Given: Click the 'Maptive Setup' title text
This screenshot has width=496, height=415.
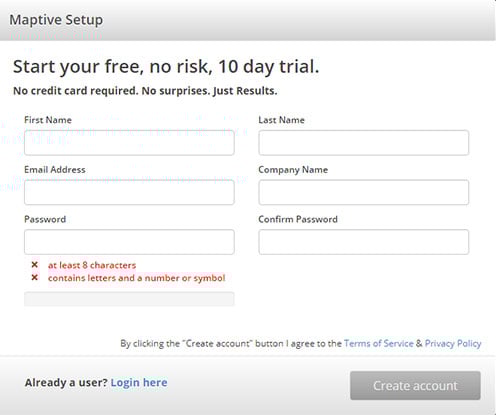Looking at the screenshot, I should 56,20.
